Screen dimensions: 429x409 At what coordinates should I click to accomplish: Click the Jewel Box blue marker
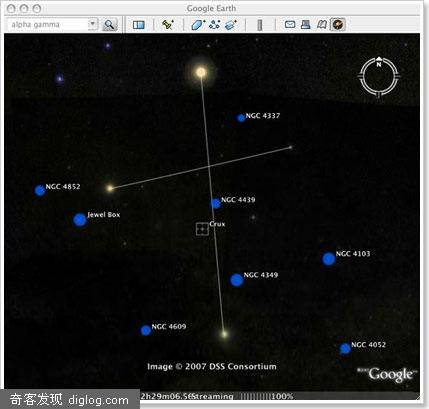[80, 220]
